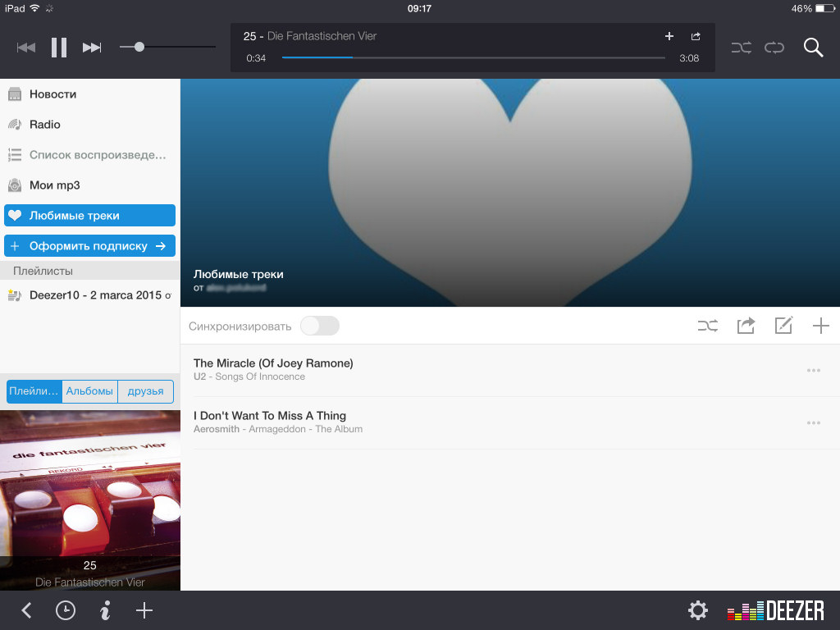840x630 pixels.
Task: Pause the currently playing track
Action: (59, 48)
